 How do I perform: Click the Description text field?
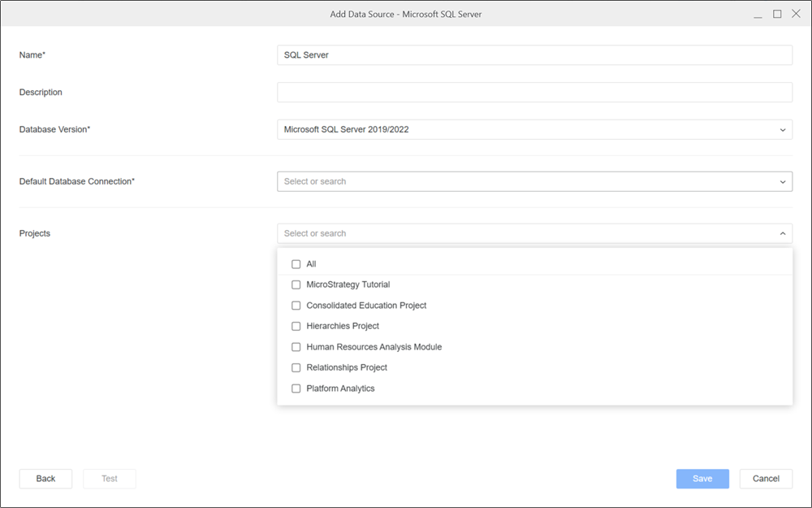pyautogui.click(x=534, y=92)
